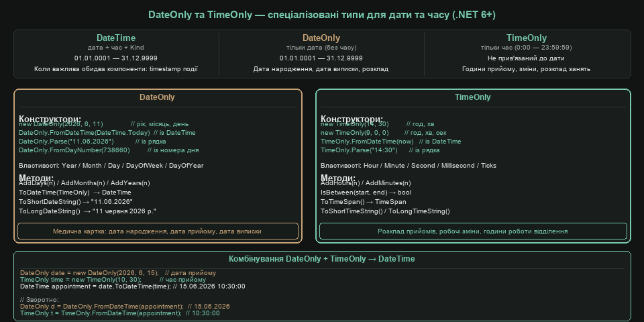Click "AddDays(n) / AddMonths(n) / AddYears(n)"
Image resolution: width=644 pixels, height=322 pixels.
[x=85, y=183]
